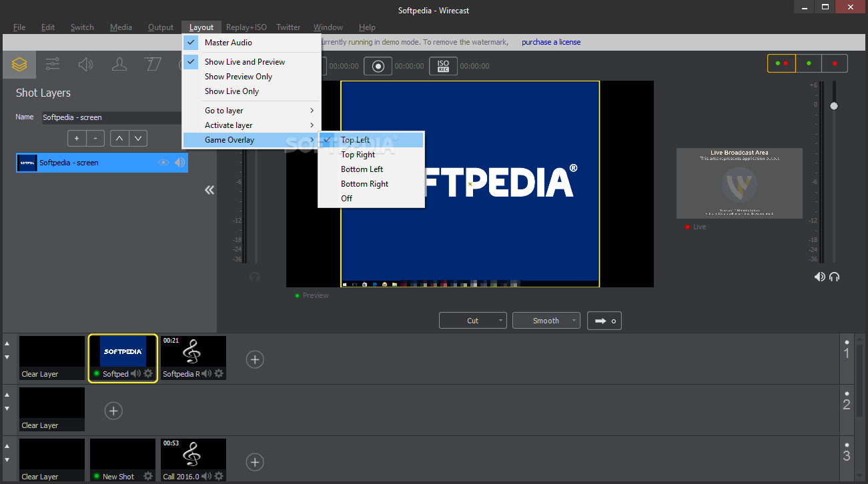Viewport: 868px width, 484px height.
Task: Mute audio on the Call 2016.0 shot
Action: pos(206,476)
